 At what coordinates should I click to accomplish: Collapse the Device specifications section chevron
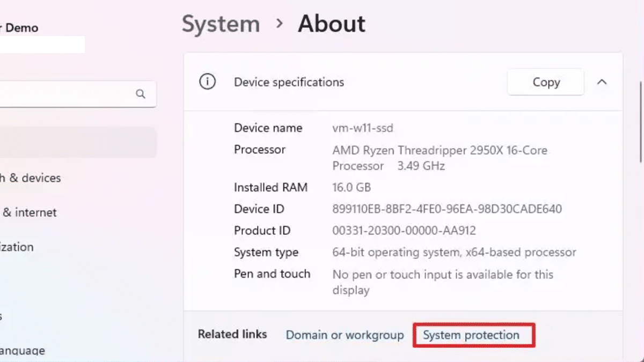(x=602, y=82)
